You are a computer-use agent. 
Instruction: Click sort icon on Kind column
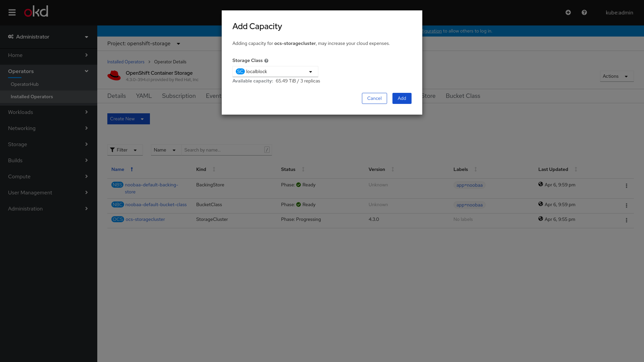(x=214, y=169)
